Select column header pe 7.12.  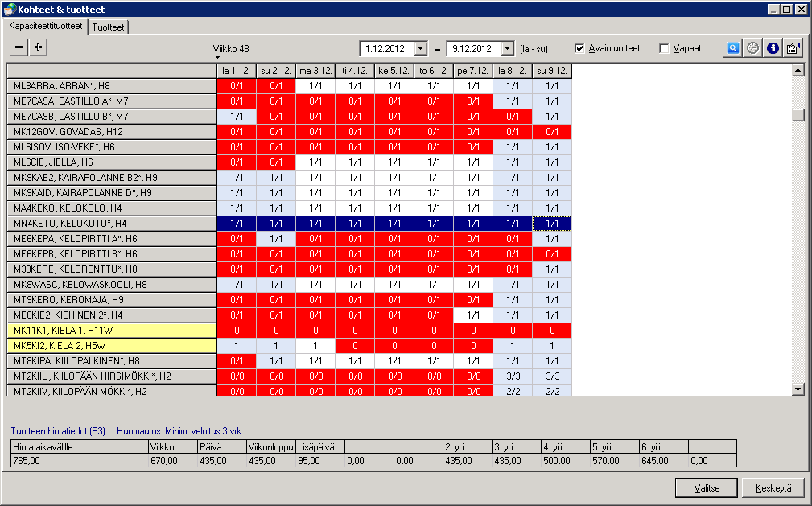pyautogui.click(x=473, y=71)
